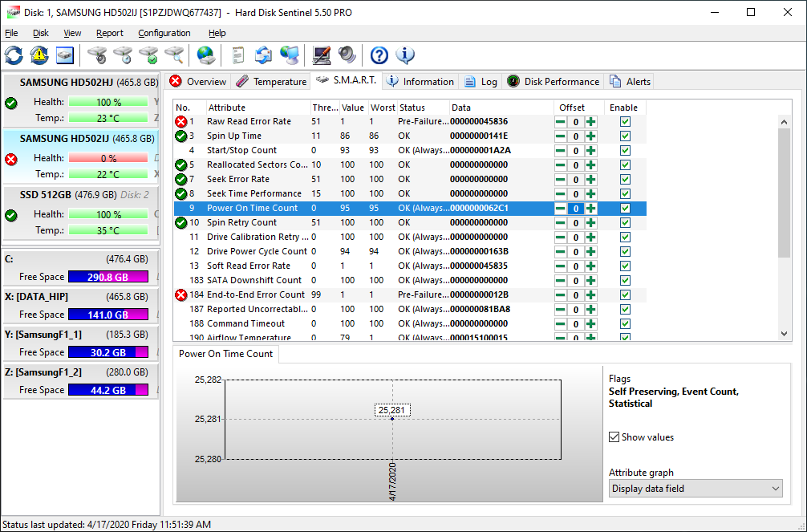Click the disk with green check icon
The image size is (807, 532).
[x=148, y=55]
